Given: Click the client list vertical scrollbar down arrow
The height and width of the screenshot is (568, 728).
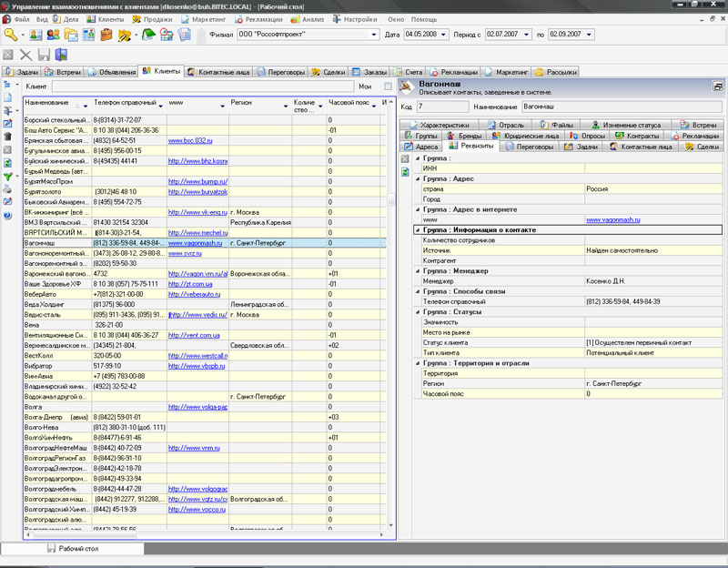Looking at the screenshot, I should [x=391, y=525].
